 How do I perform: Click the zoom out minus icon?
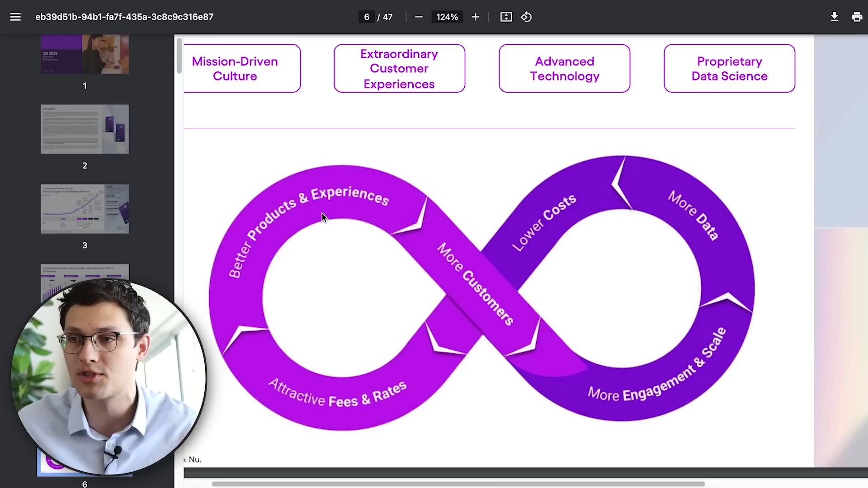click(419, 17)
